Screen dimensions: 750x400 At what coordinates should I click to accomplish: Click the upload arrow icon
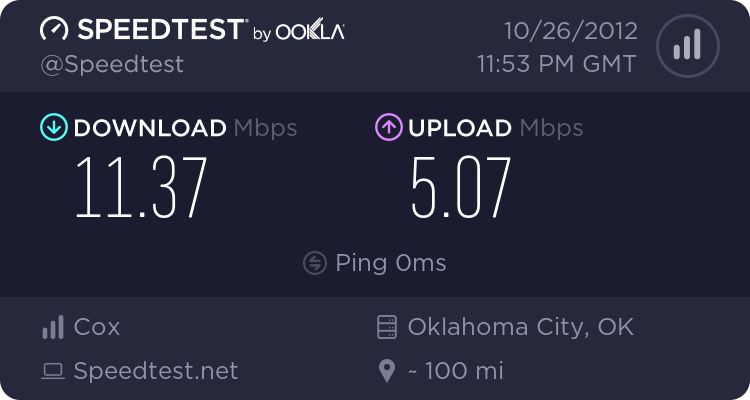[388, 128]
